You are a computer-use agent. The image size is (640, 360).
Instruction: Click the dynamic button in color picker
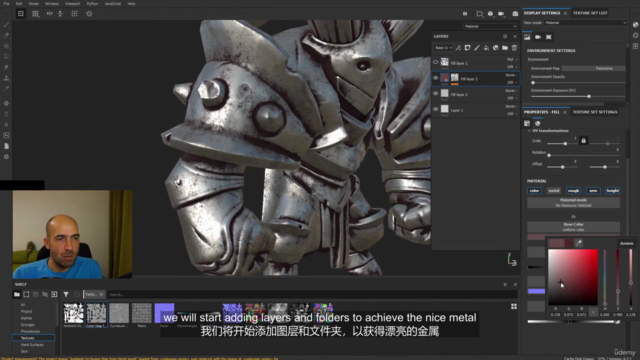click(x=627, y=243)
